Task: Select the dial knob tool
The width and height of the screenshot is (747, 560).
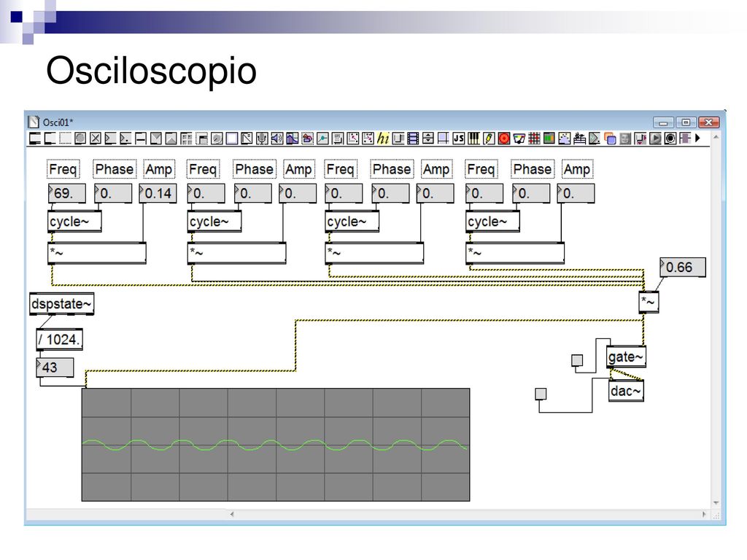Action: (217, 139)
